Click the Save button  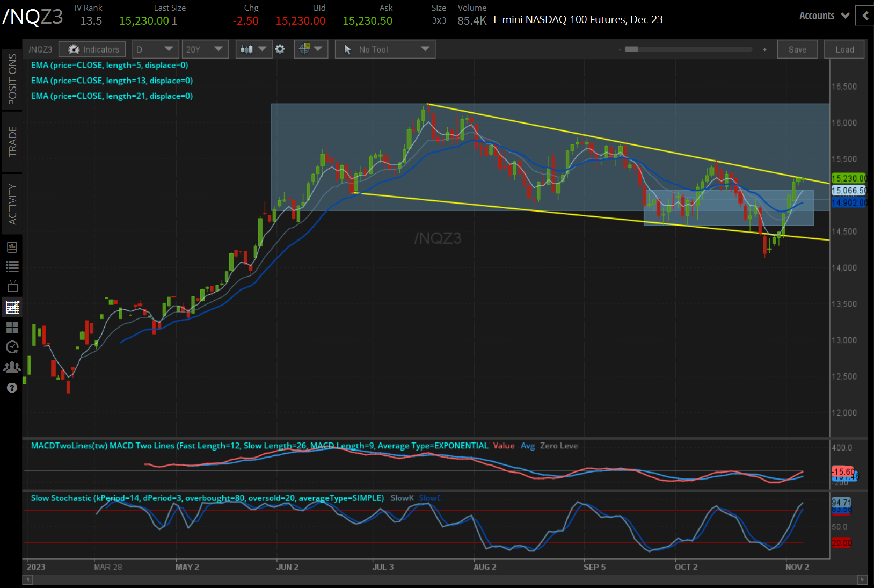pos(797,49)
